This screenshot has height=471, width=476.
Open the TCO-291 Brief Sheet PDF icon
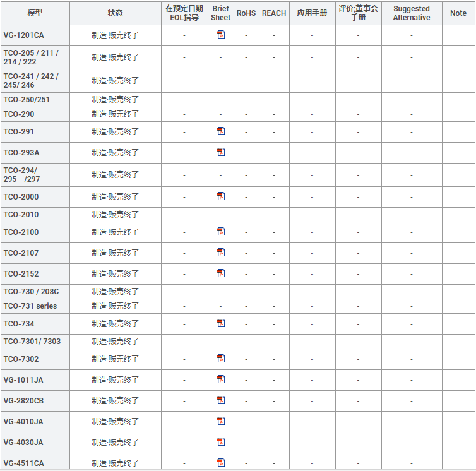coord(220,131)
